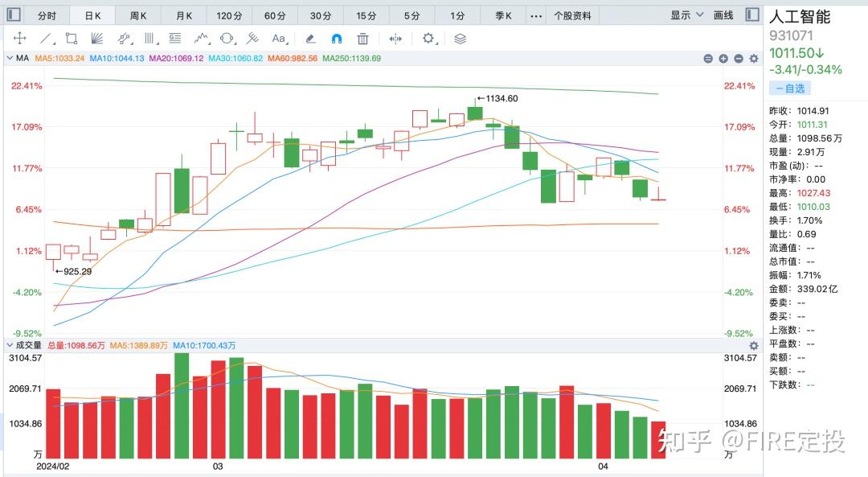Select the rectangle shape tool
This screenshot has height=477, width=868.
click(x=72, y=39)
